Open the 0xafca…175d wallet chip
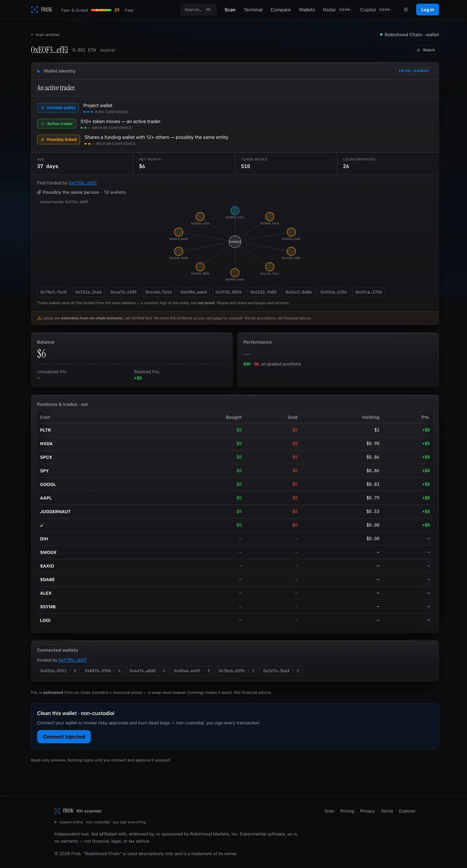Image resolution: width=467 pixels, height=868 pixels. pos(368,292)
